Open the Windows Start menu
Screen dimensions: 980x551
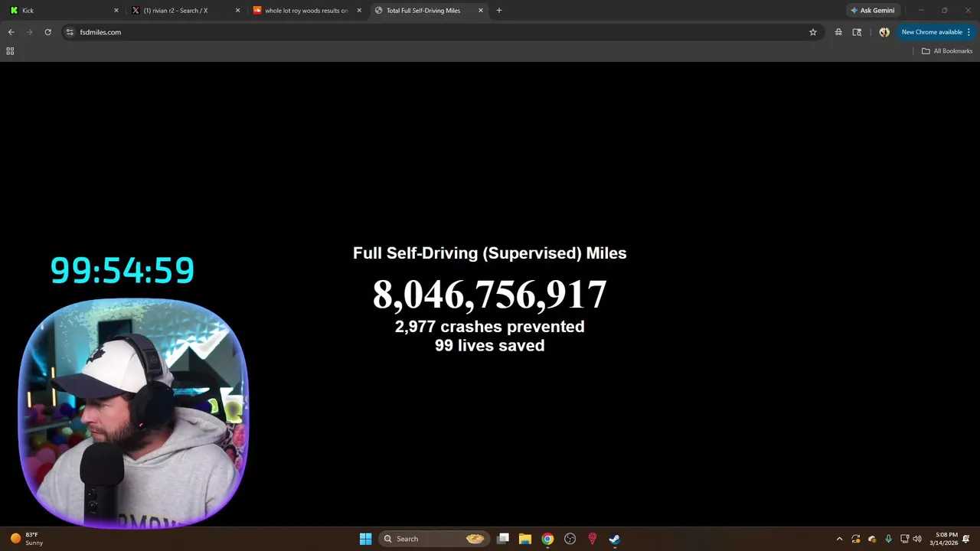pos(366,539)
